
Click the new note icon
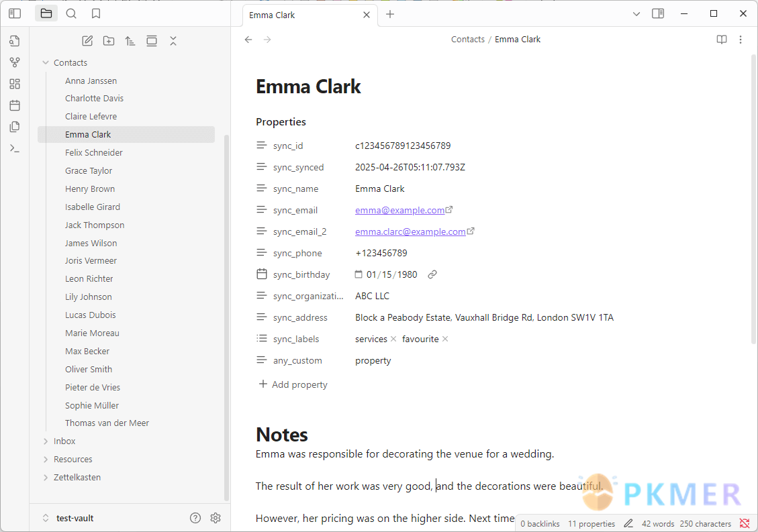tap(87, 41)
